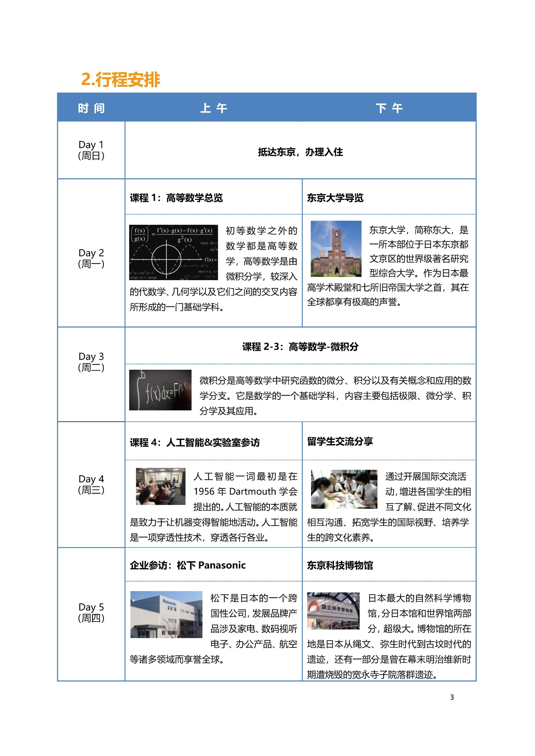This screenshot has height=756, width=535.
Task: Click the 东京大学导览 title
Action: point(335,198)
